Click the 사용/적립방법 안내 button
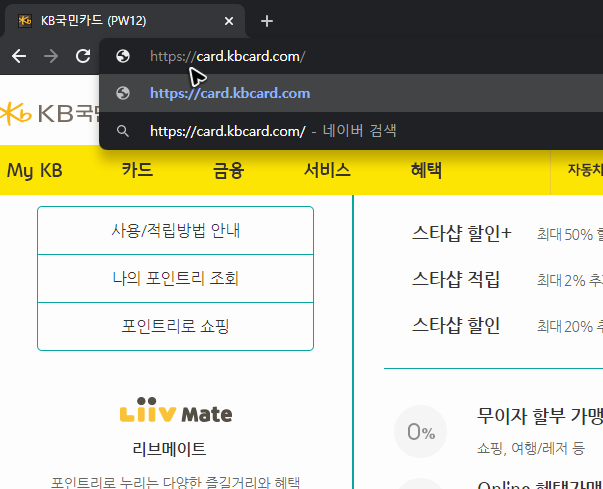The height and width of the screenshot is (489, 603). (175, 231)
